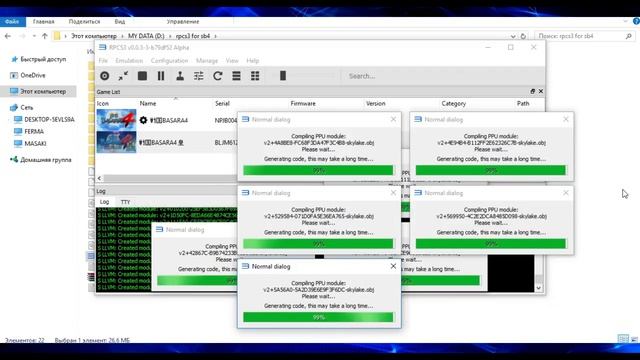This screenshot has height=360, width=640.
Task: Open the Главная ribbon tab in Explorer
Action: [x=43, y=22]
